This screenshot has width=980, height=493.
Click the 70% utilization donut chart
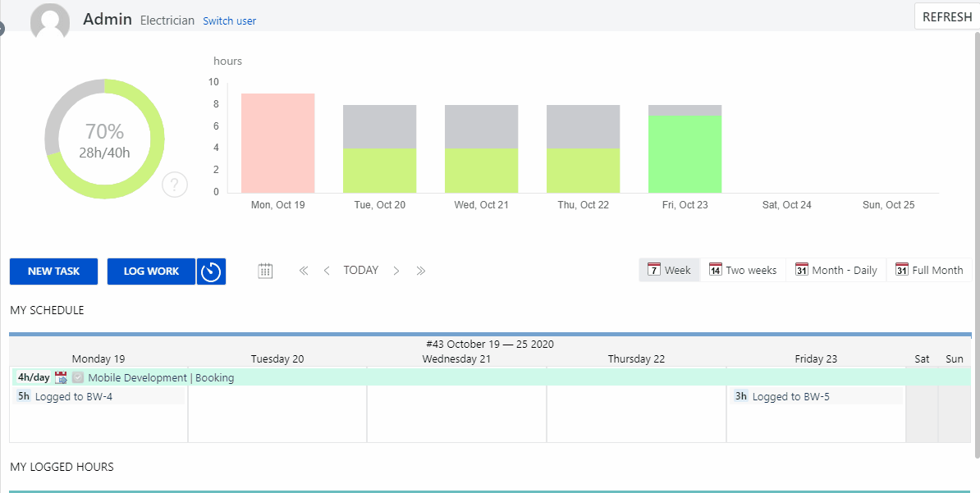click(104, 139)
